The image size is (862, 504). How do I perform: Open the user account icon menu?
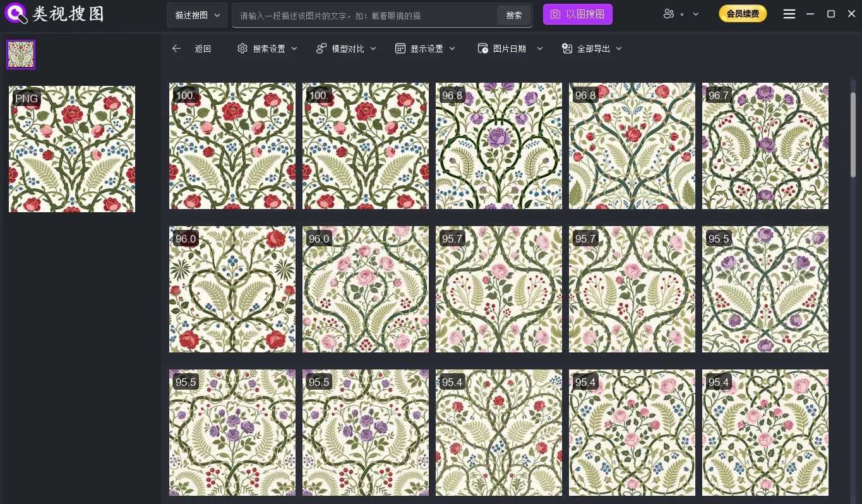(x=669, y=13)
